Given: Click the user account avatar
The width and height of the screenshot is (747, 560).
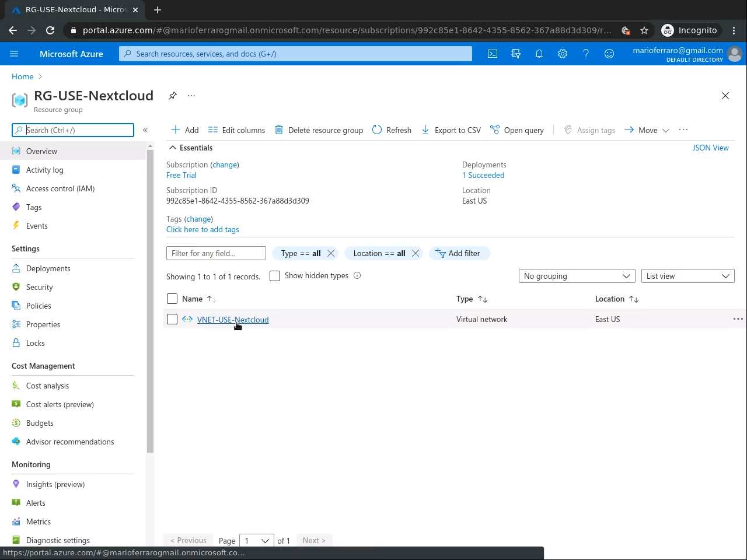Looking at the screenshot, I should 735,54.
